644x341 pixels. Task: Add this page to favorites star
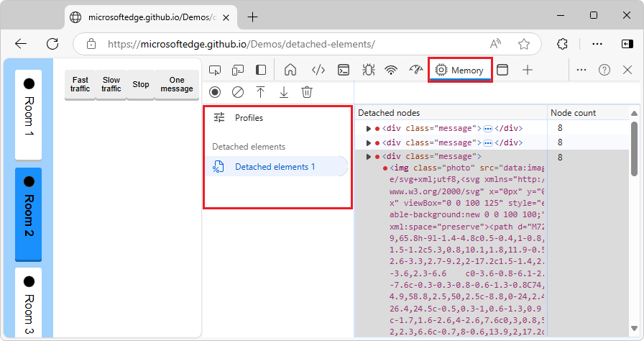pyautogui.click(x=524, y=44)
